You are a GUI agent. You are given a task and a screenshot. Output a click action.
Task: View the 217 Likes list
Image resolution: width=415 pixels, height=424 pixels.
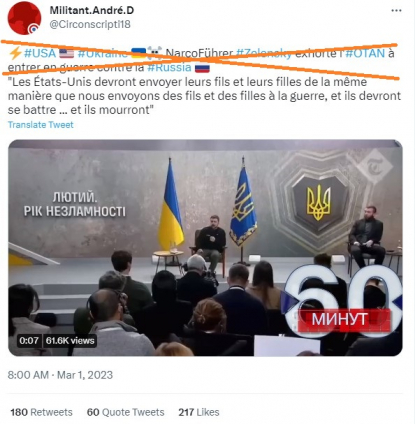pos(199,412)
